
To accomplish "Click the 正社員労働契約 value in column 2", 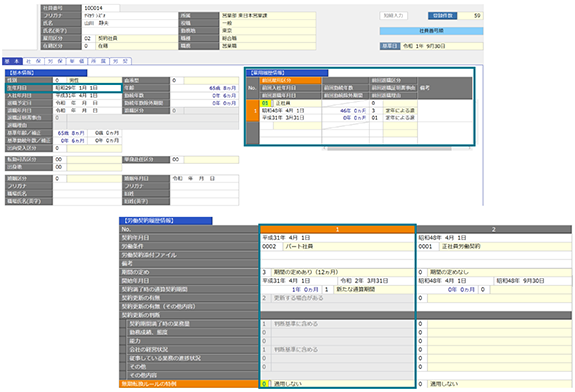I will click(x=505, y=246).
